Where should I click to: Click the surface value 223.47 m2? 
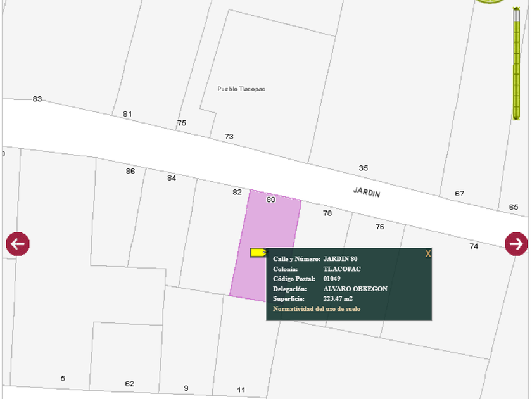338,299
